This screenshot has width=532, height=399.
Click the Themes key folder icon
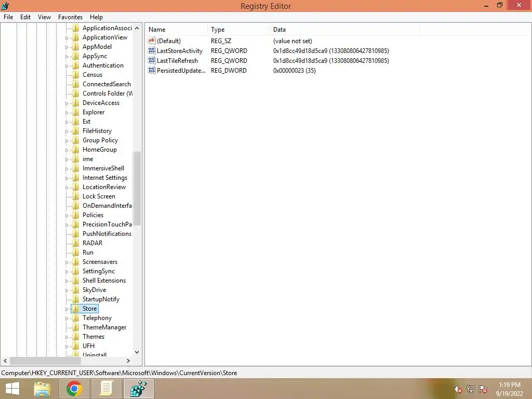(76, 336)
